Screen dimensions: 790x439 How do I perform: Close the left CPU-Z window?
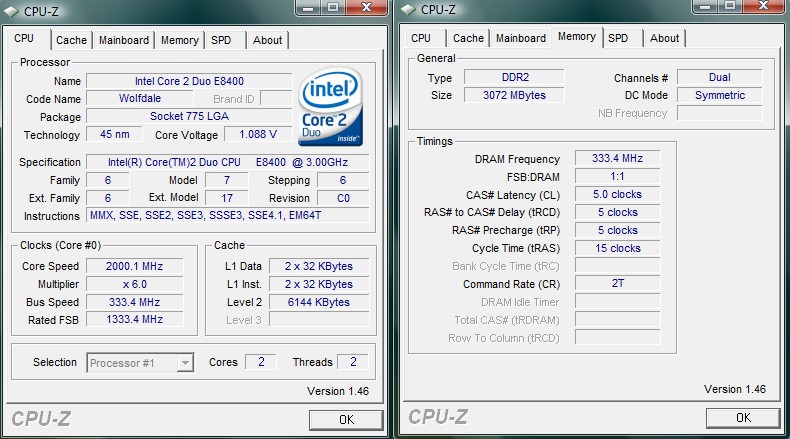click(x=367, y=8)
